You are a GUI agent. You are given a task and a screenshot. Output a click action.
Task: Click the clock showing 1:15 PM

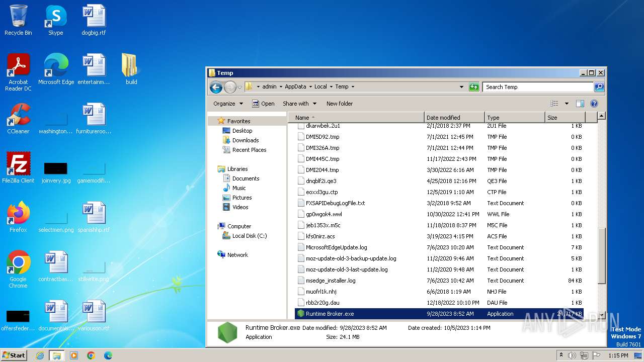coord(618,355)
